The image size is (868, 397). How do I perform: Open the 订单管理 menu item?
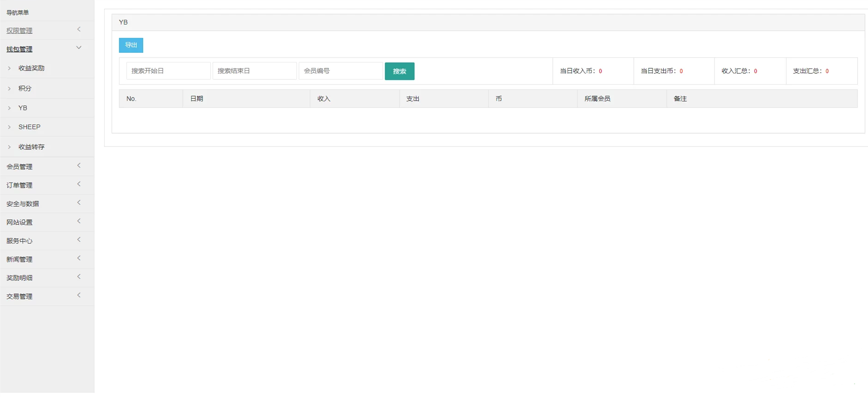click(19, 185)
